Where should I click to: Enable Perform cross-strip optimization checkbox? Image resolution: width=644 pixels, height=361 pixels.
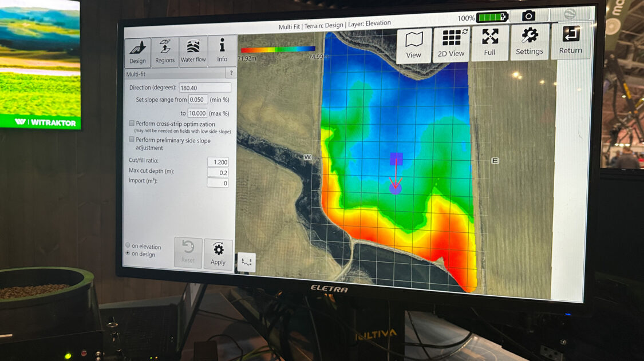point(132,124)
